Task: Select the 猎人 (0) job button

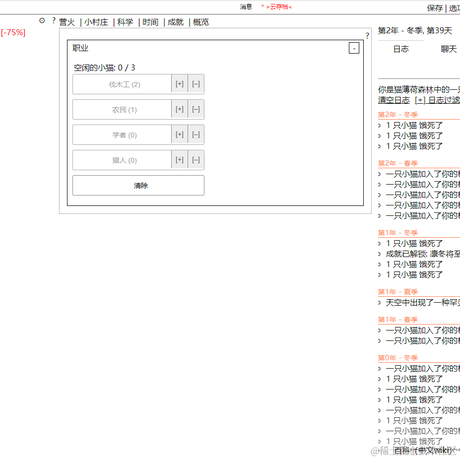Action: 122,160
